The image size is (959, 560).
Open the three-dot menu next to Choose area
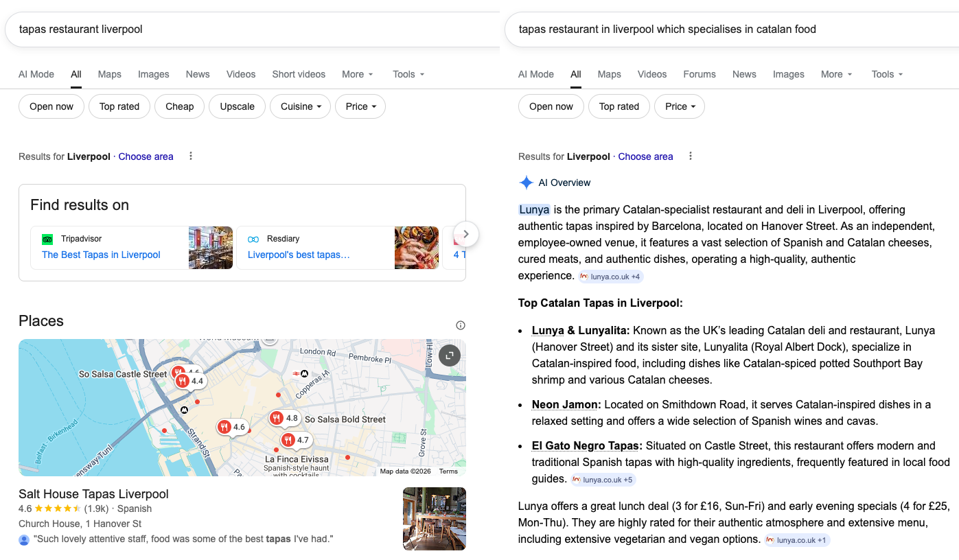[190, 156]
